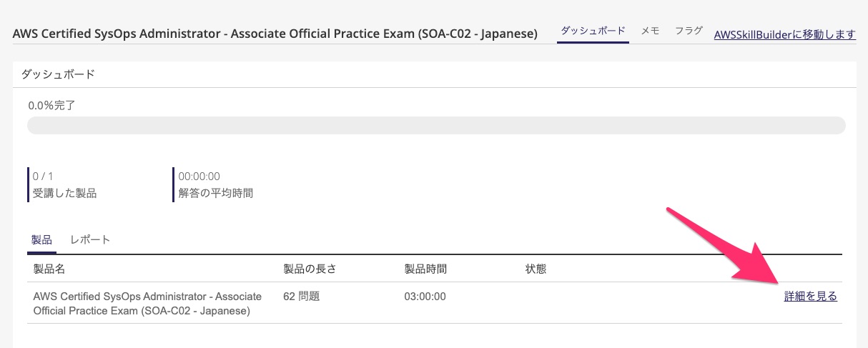Open the ダッシュボード tab in header
868x348 pixels.
593,31
